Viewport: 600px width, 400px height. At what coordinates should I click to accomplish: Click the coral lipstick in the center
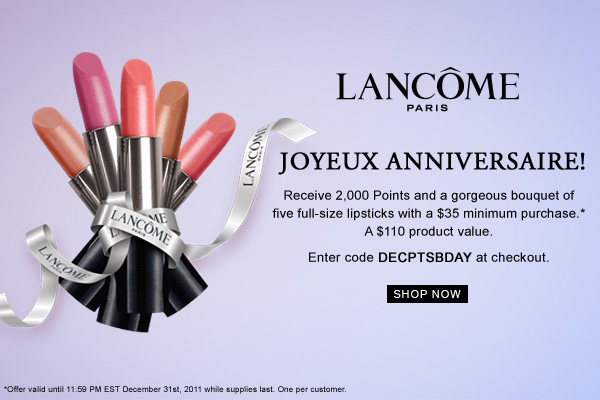138,98
